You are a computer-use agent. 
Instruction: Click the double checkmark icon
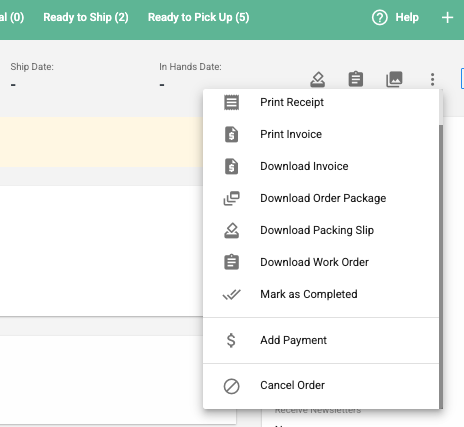coord(231,294)
